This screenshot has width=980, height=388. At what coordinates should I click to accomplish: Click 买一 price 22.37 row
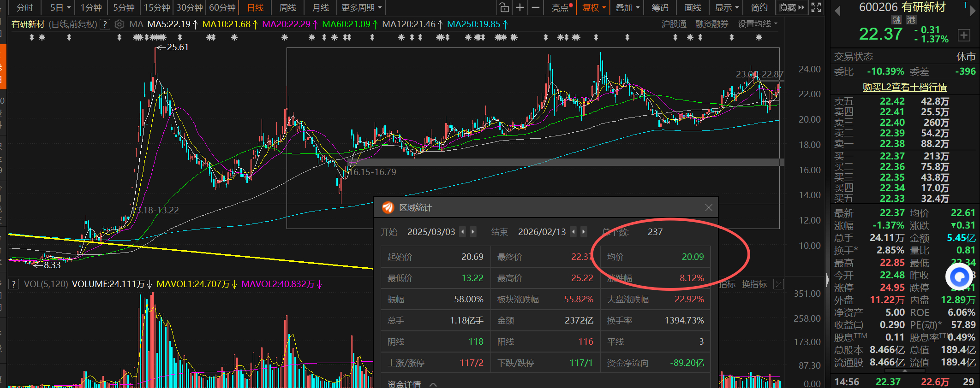pos(905,156)
